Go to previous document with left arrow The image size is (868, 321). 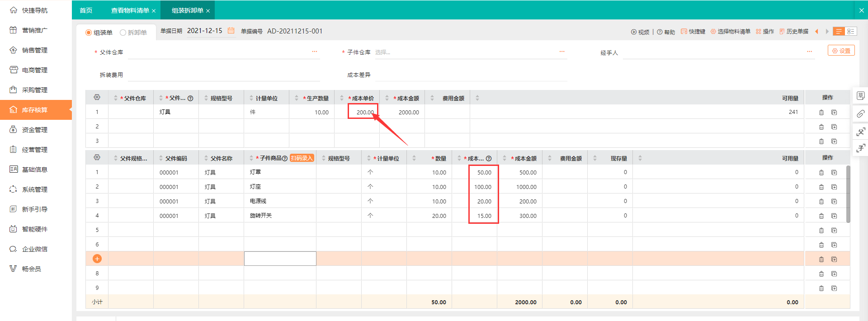coord(816,32)
